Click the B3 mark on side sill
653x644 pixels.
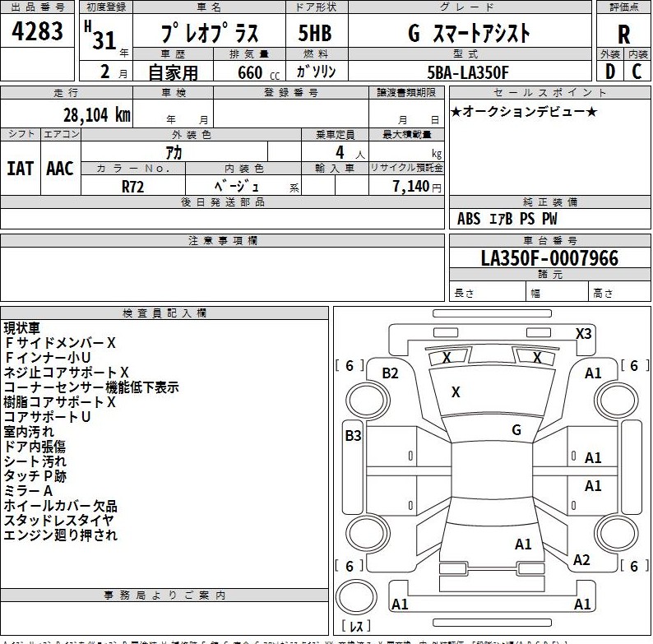(x=353, y=436)
